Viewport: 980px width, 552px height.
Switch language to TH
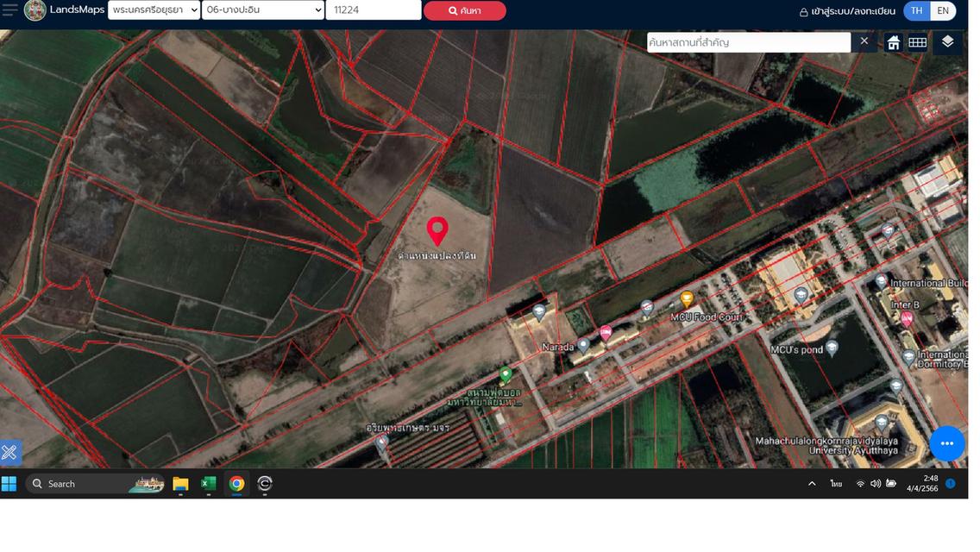916,10
